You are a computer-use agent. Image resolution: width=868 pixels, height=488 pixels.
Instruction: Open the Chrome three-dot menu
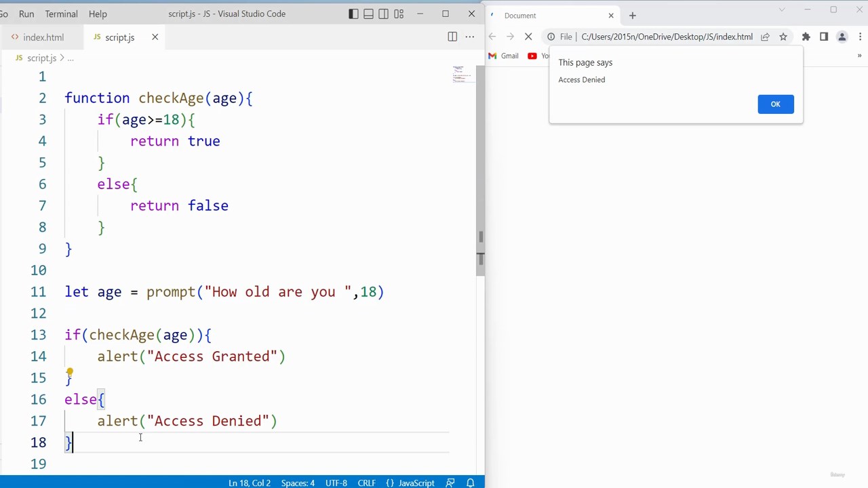pos(861,37)
